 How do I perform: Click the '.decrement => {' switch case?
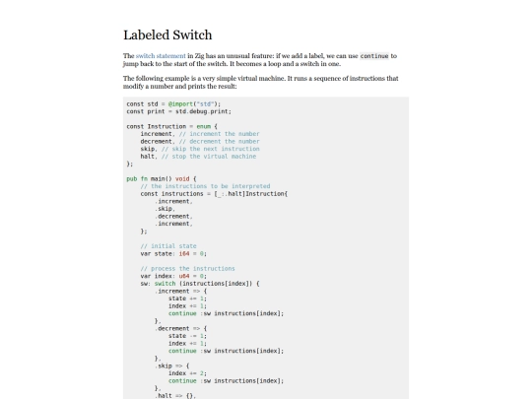click(181, 328)
